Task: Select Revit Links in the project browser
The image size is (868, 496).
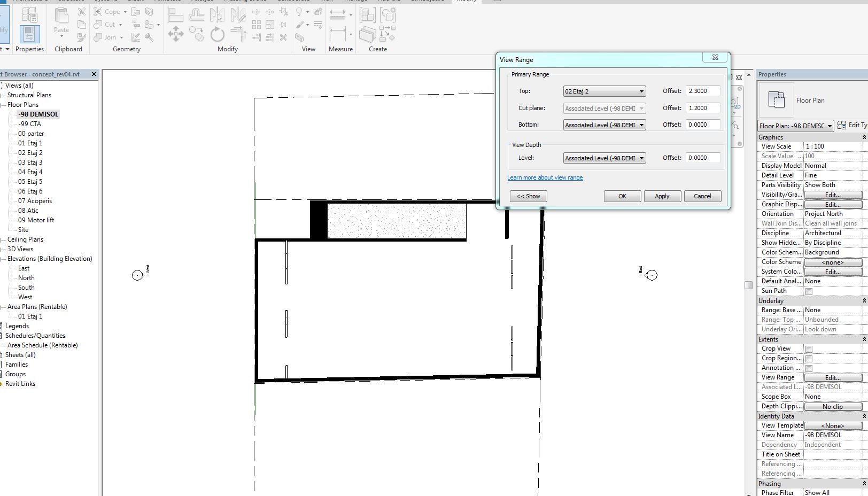Action: pyautogui.click(x=20, y=384)
